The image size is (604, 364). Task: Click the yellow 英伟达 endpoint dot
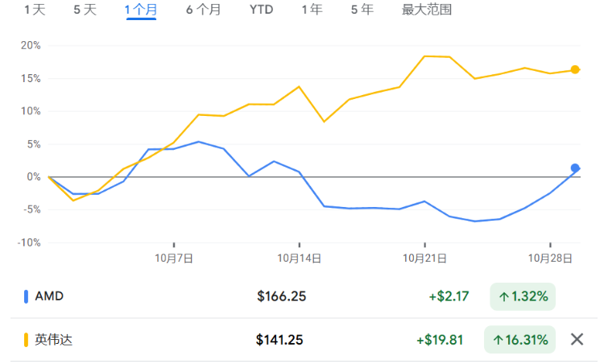pos(575,70)
